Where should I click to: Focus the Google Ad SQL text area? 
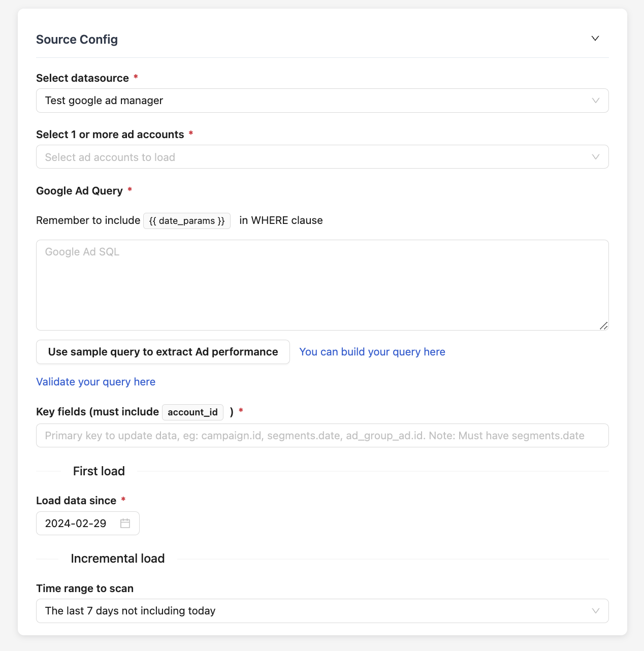[322, 285]
